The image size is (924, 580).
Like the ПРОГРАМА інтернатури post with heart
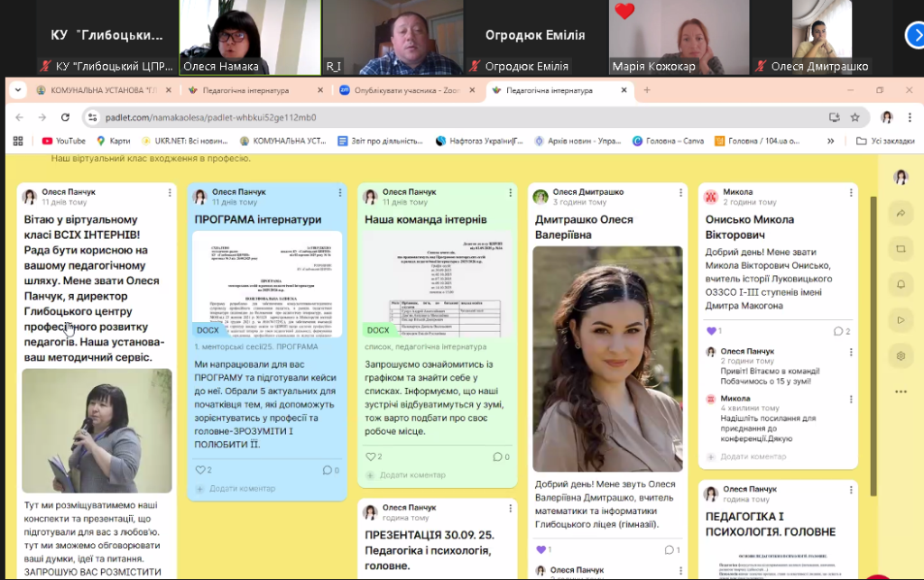(200, 470)
